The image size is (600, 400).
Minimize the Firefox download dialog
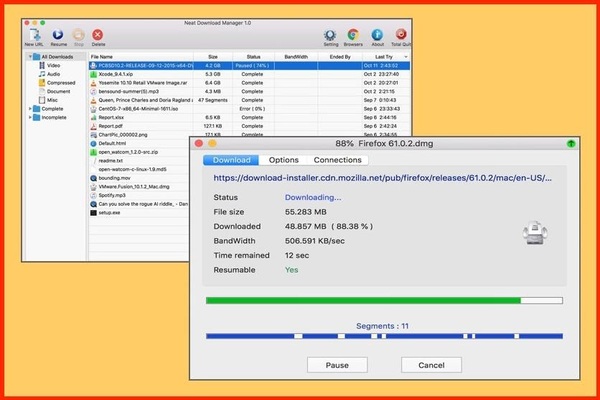pyautogui.click(x=212, y=144)
